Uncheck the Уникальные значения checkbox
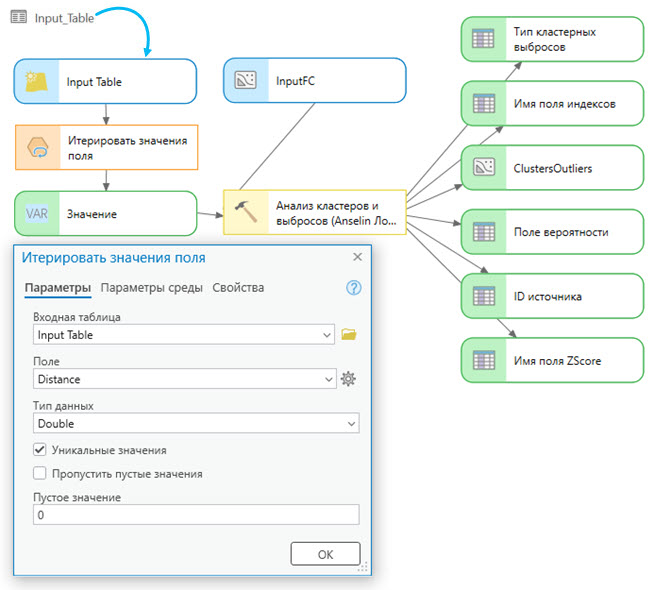 click(41, 450)
